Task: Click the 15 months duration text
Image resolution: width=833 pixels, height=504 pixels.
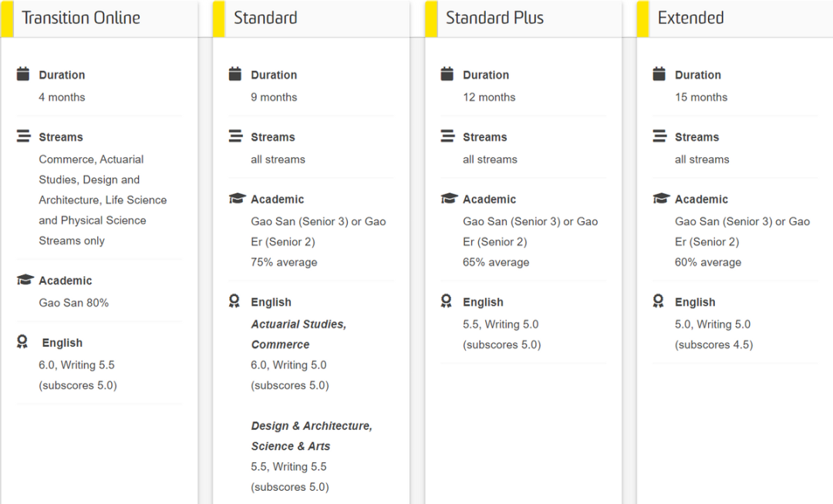Action: click(x=700, y=97)
